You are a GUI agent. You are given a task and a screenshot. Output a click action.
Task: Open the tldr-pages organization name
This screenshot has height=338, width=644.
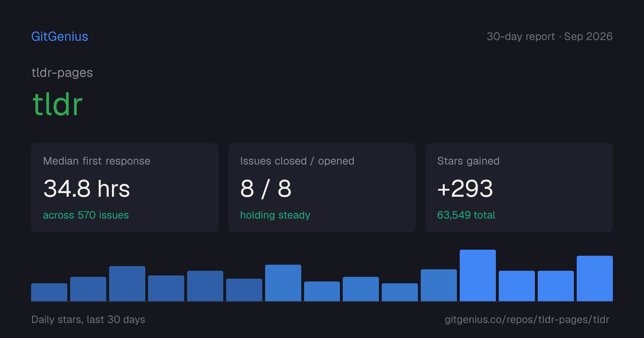[x=62, y=73]
